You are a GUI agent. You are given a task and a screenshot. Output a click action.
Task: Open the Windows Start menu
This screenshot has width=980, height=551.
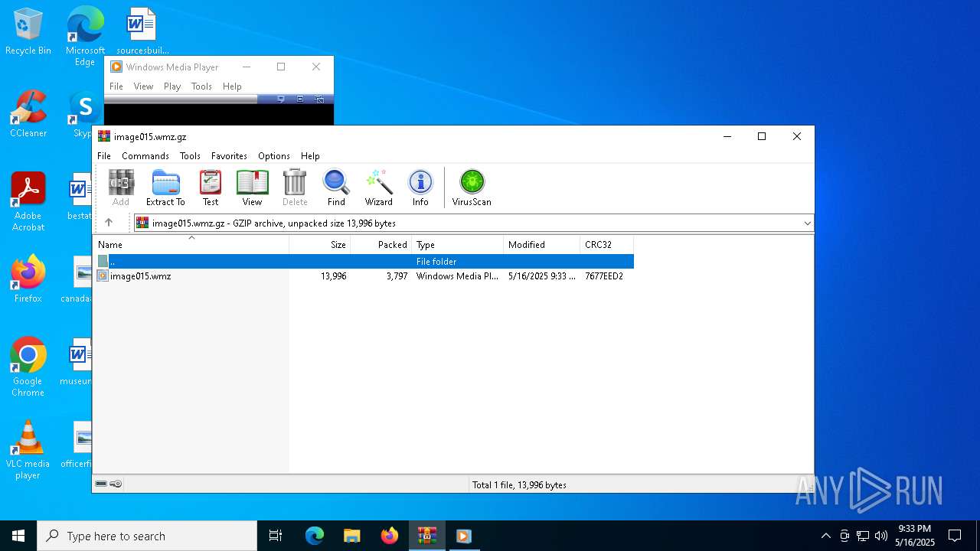click(18, 536)
